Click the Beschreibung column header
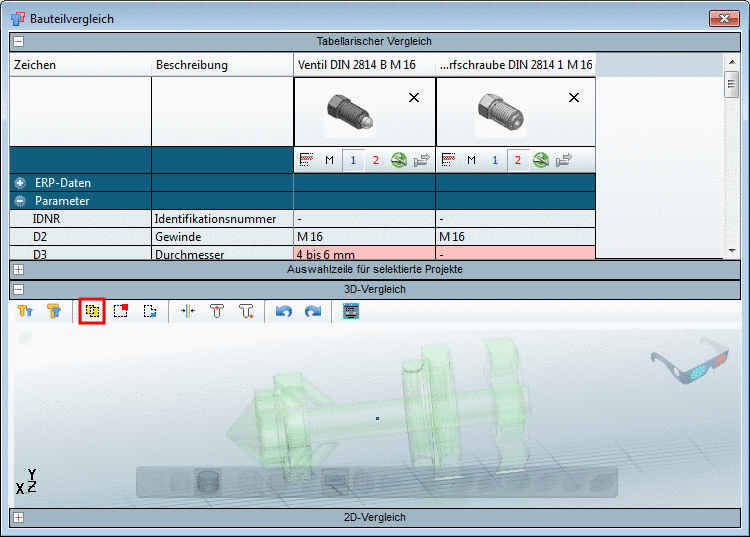 pyautogui.click(x=222, y=65)
